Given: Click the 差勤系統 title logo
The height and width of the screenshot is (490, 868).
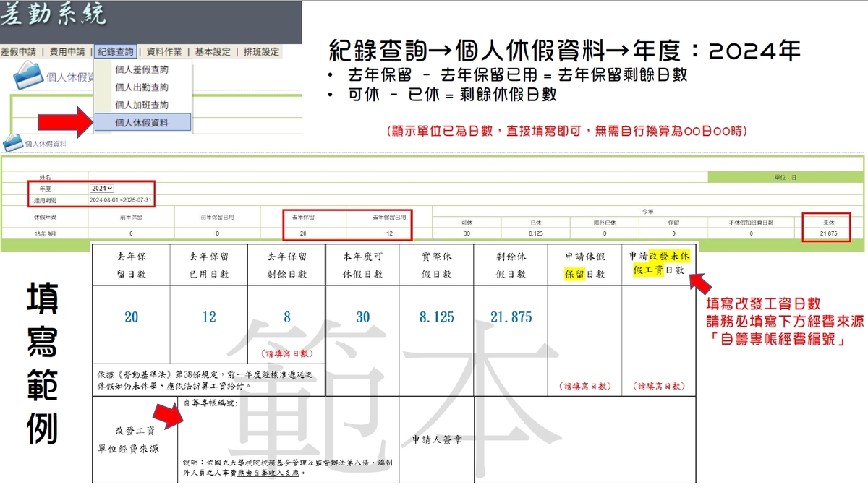Looking at the screenshot, I should (54, 14).
